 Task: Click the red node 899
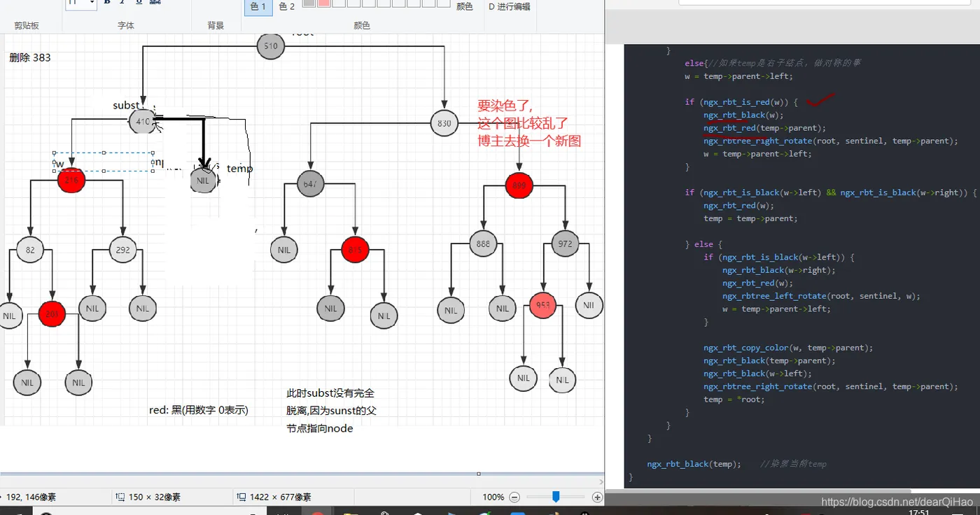519,186
